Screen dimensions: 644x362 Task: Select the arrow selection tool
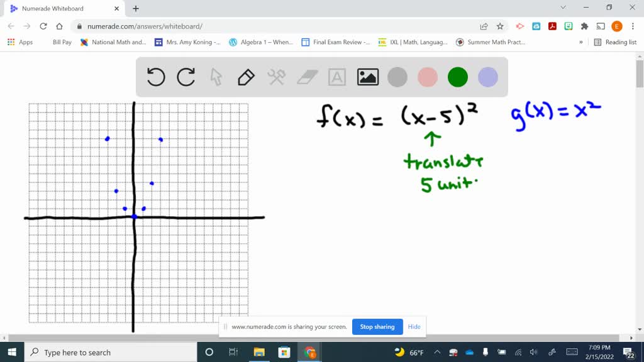point(214,77)
